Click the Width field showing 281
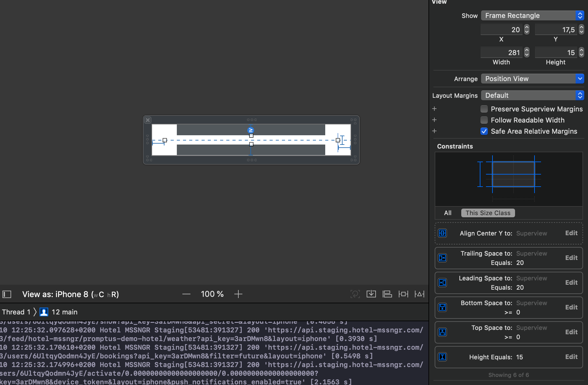The image size is (588, 385). click(501, 53)
